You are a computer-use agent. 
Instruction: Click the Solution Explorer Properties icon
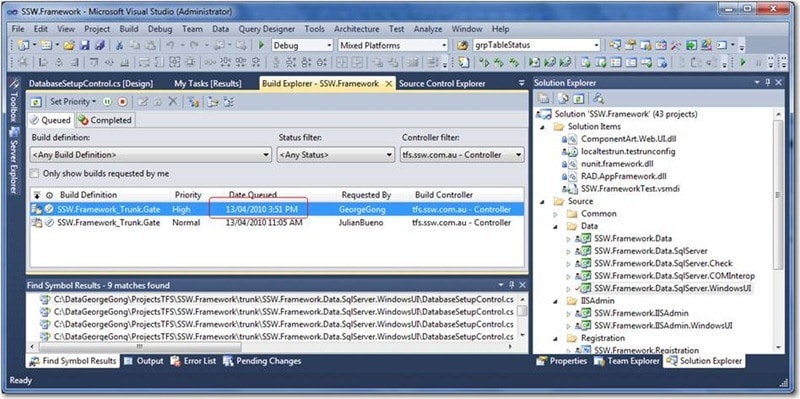point(543,98)
